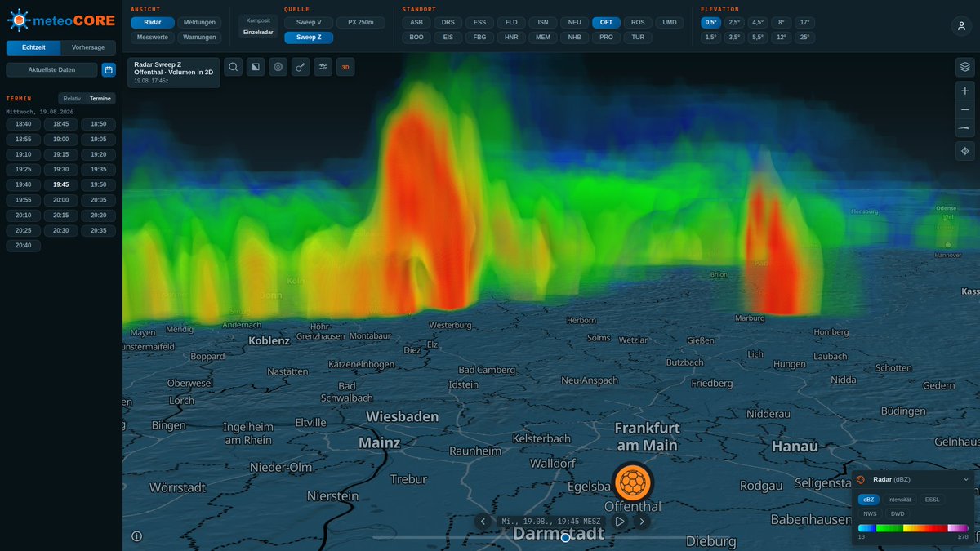Click the Offenthal radar site marker
980x551 pixels.
coord(633,482)
